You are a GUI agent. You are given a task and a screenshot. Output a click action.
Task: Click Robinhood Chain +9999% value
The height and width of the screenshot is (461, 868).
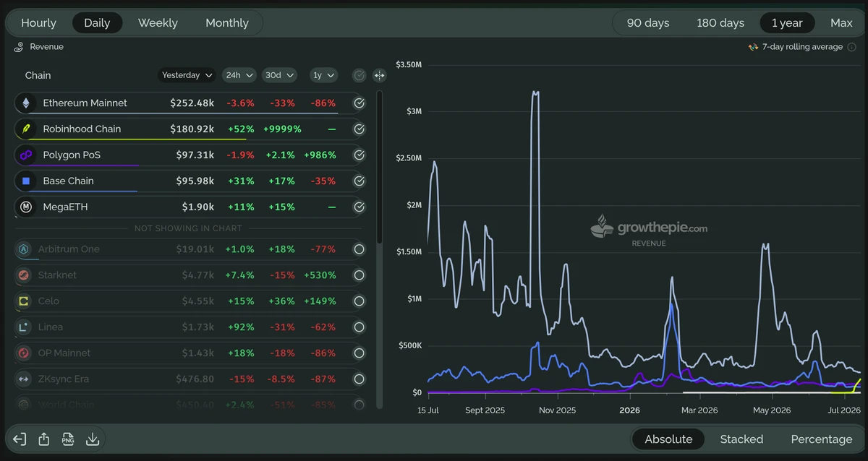(281, 129)
